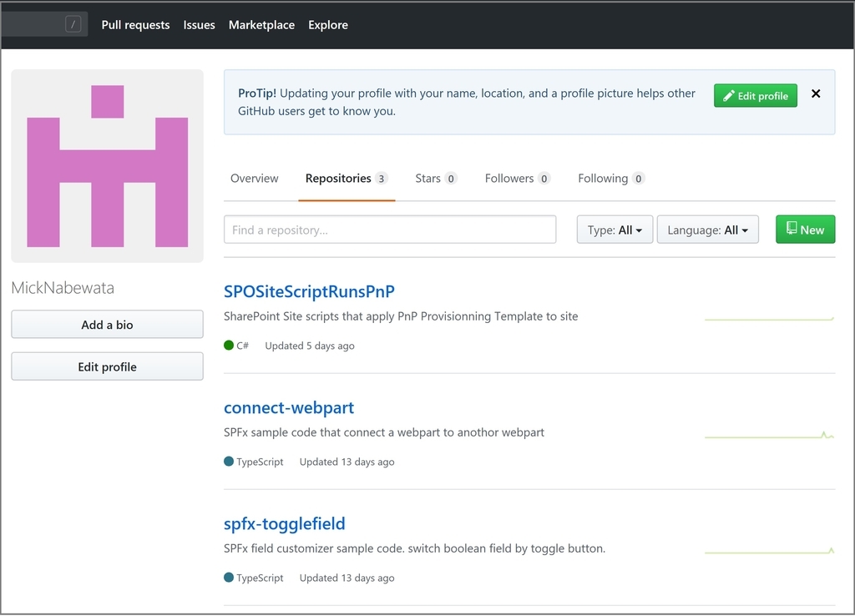Click TypeScript label under connect-webpart
The height and width of the screenshot is (616, 855).
point(261,462)
